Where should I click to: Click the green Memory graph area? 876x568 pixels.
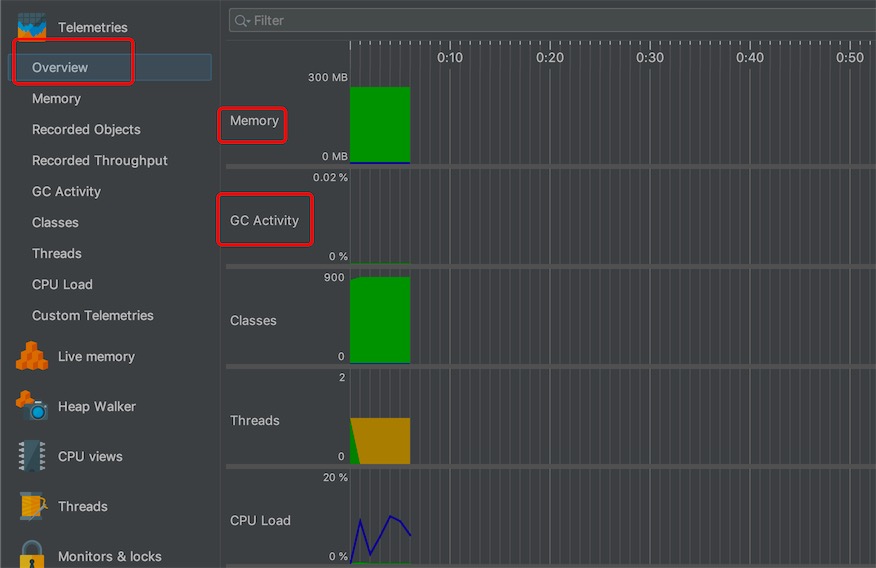[380, 124]
